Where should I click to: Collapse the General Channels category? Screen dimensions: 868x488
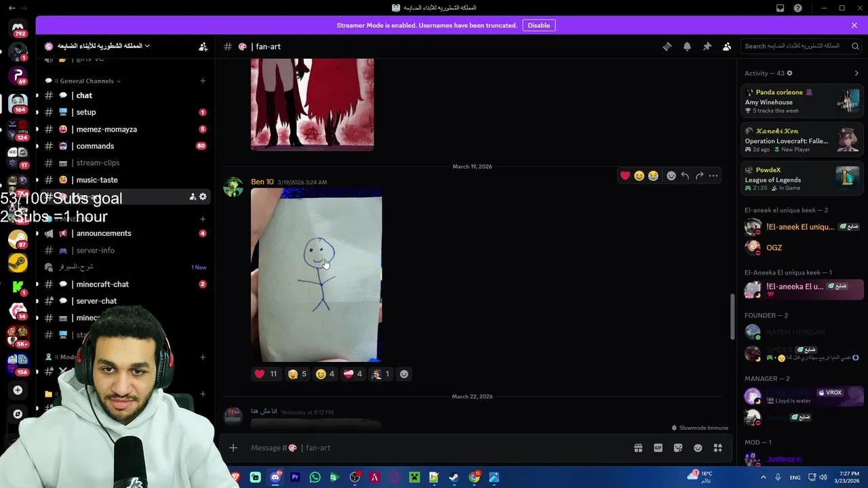pyautogui.click(x=87, y=81)
